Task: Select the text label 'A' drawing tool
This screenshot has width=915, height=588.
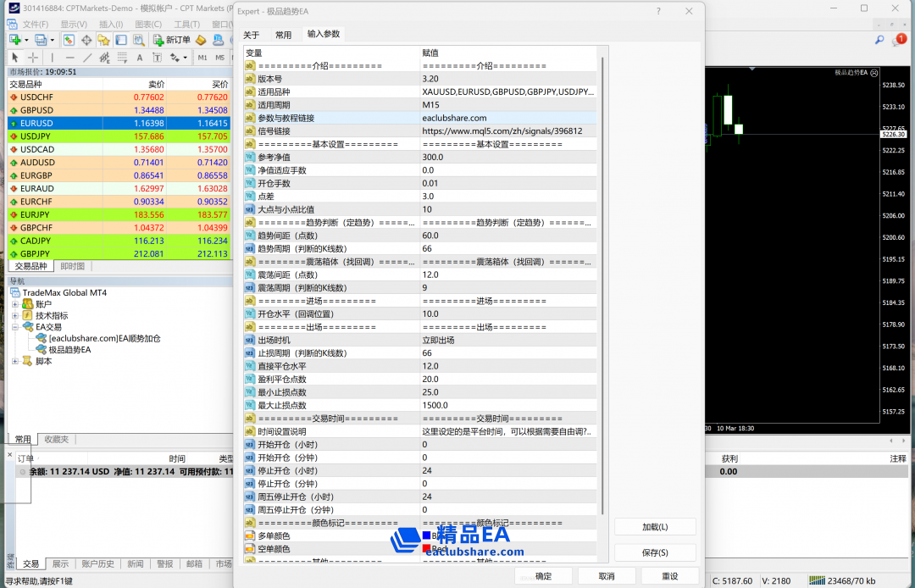Action: (x=140, y=58)
